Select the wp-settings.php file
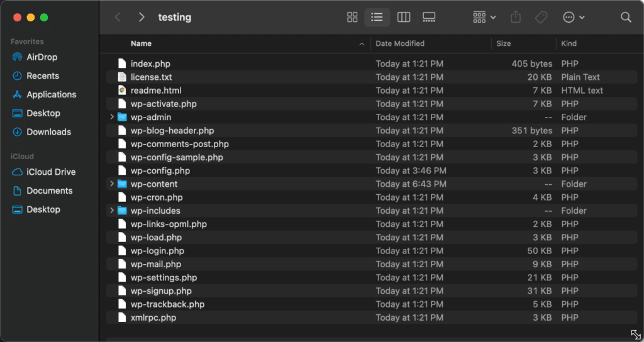 164,277
